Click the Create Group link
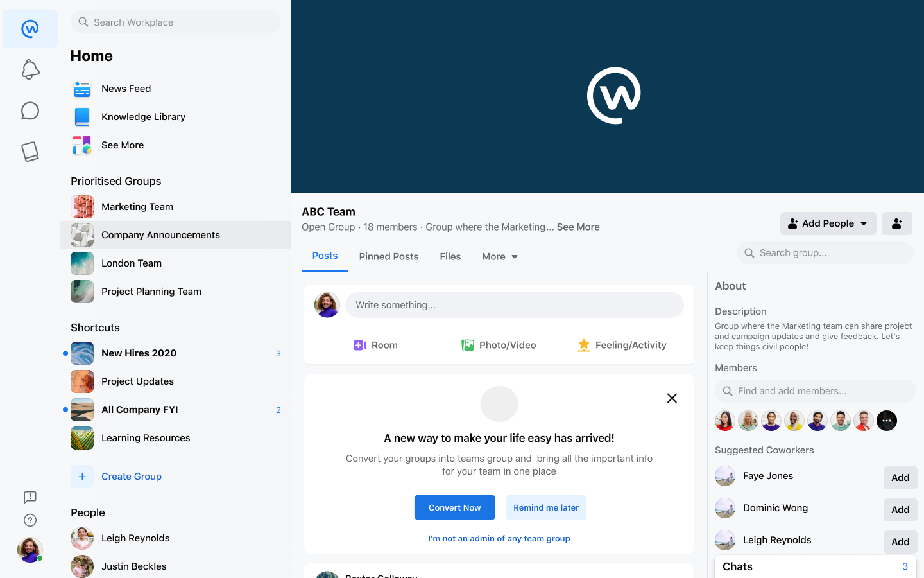 pyautogui.click(x=132, y=477)
